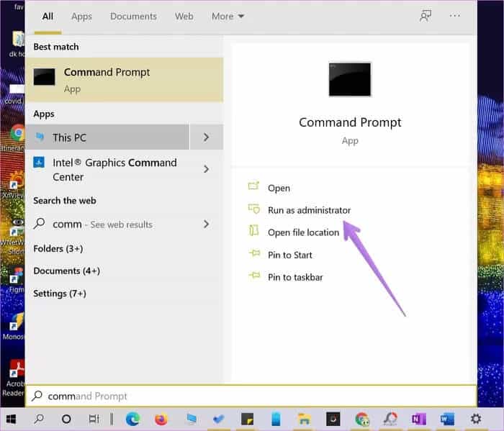The width and height of the screenshot is (504, 431).
Task: Click the Open action icon
Action: point(253,186)
